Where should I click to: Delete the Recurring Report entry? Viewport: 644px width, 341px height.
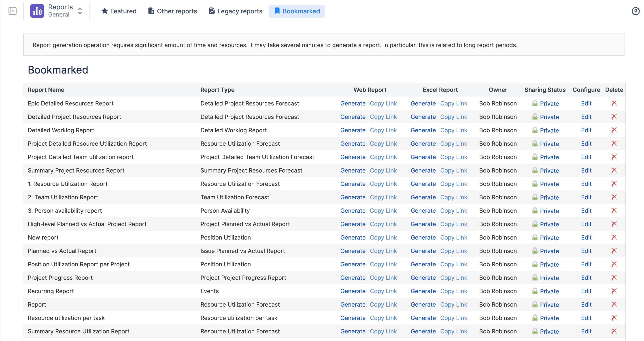[x=614, y=291]
